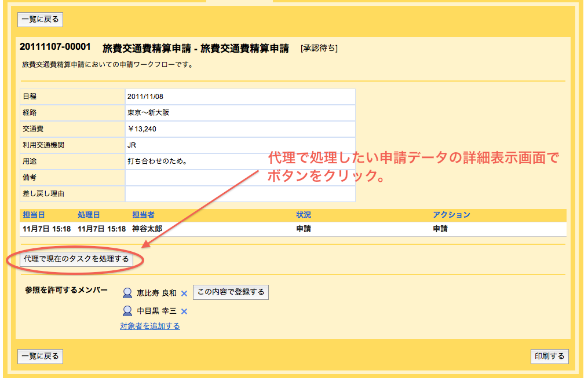
Task: Click 代理で現在のタスクを処理する button
Action: point(76,259)
